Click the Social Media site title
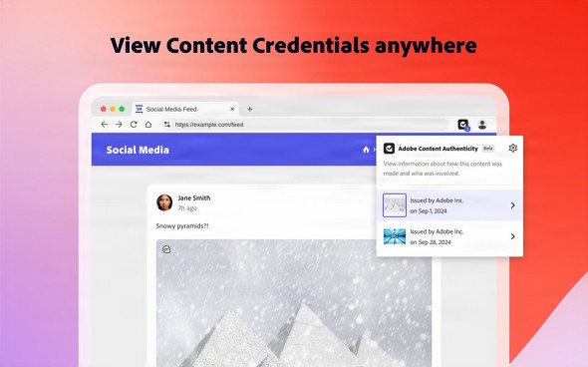 pyautogui.click(x=138, y=151)
